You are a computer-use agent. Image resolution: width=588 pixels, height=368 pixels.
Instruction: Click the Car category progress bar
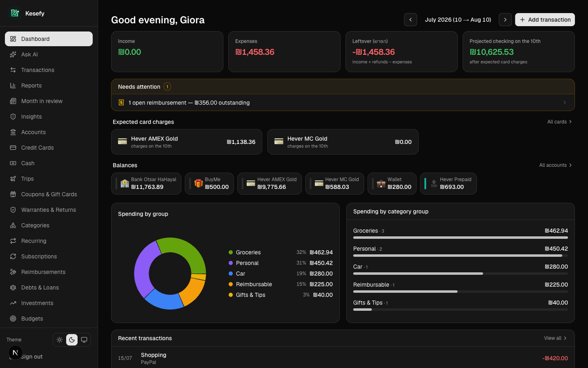461,274
